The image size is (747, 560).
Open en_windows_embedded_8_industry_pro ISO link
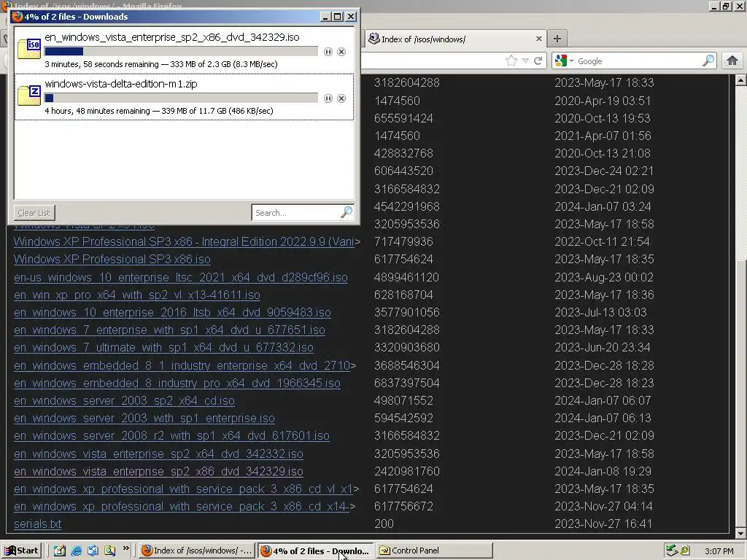tap(177, 384)
